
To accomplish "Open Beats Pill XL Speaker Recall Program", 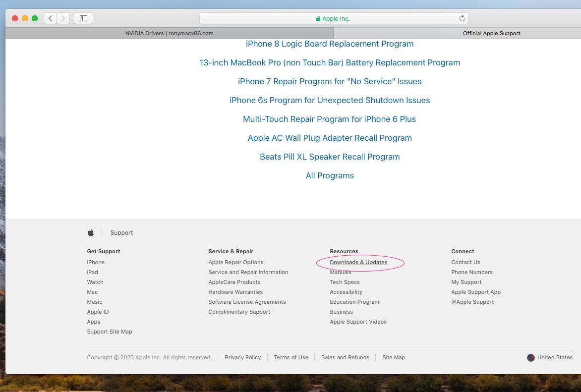I will 329,157.
